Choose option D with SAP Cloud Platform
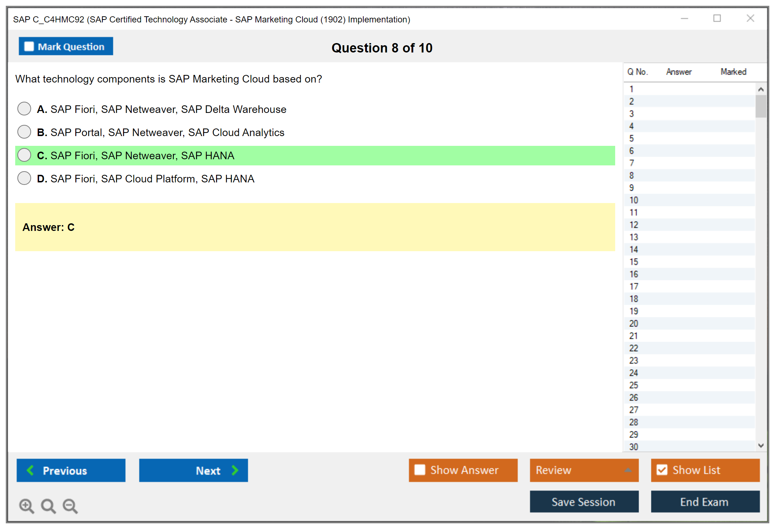Screen dimensions: 778x532 (24, 178)
